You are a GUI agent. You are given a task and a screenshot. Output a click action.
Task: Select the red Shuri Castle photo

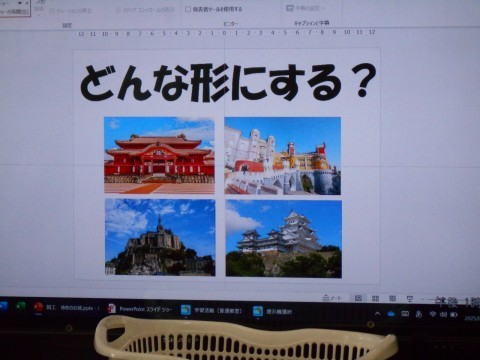159,155
